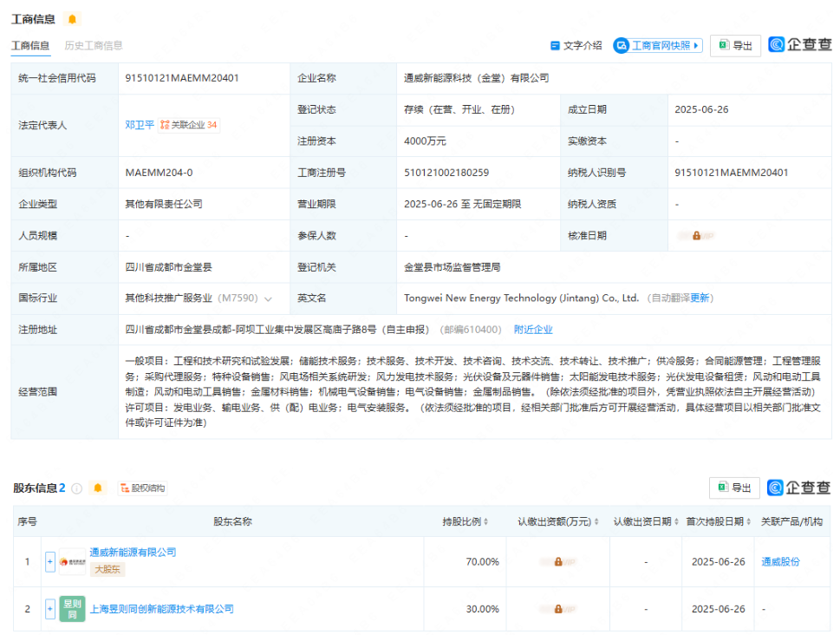Sort shareholders by 认缴出资额(万元)

click(596, 521)
